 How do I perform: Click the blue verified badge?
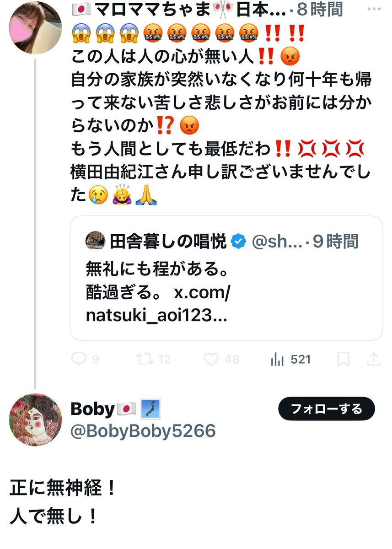point(238,242)
